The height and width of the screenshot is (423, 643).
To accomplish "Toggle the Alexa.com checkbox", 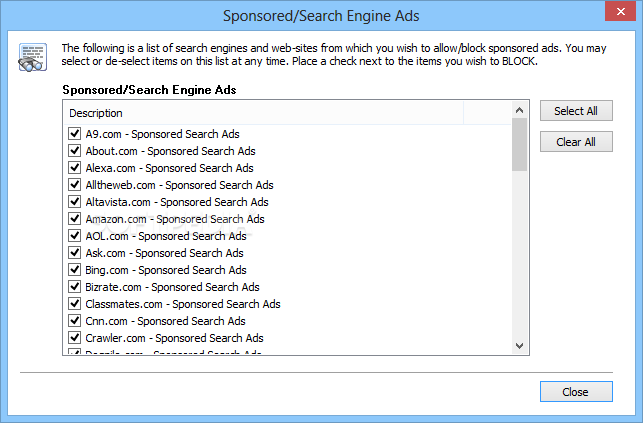I will click(x=75, y=168).
